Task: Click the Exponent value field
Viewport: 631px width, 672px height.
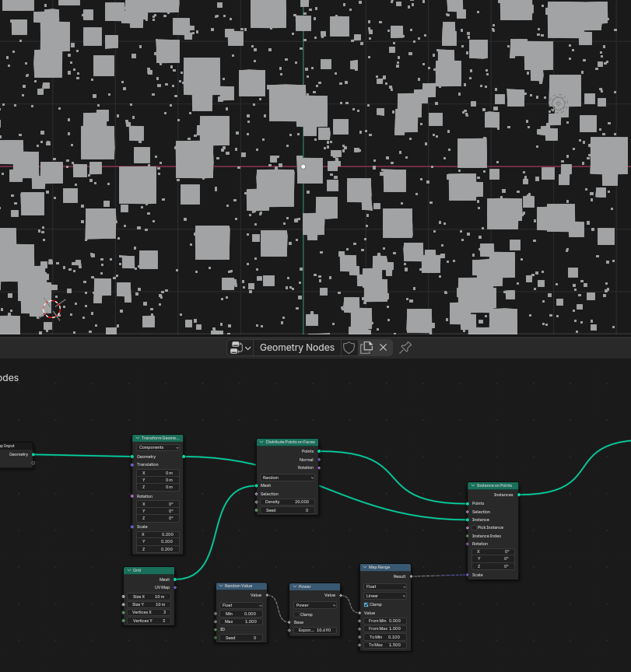Action: pos(315,630)
